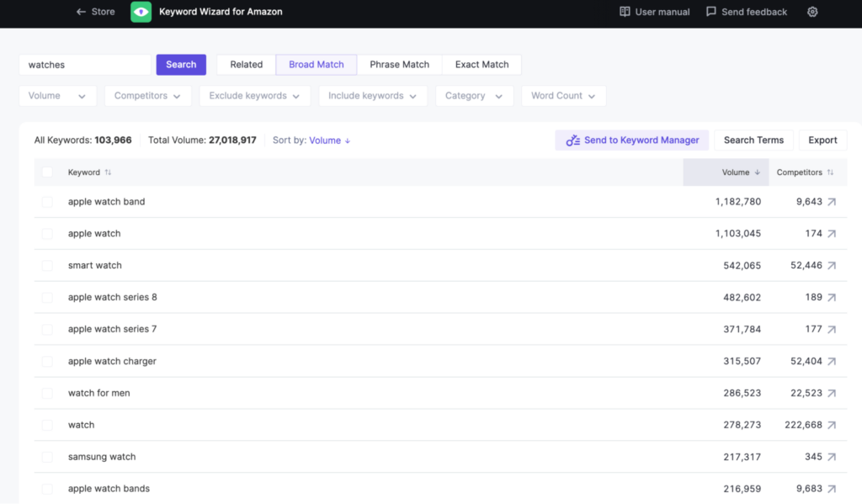Open the Word Count dropdown

563,96
